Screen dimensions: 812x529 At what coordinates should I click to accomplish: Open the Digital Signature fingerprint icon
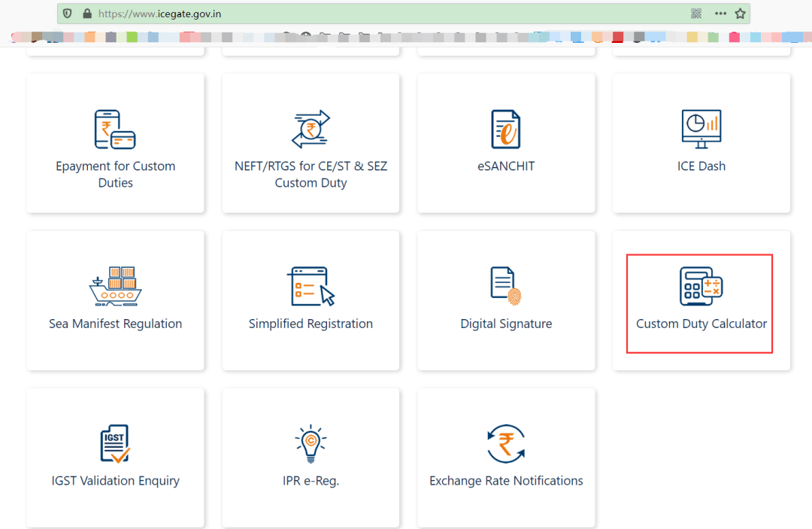click(x=506, y=286)
